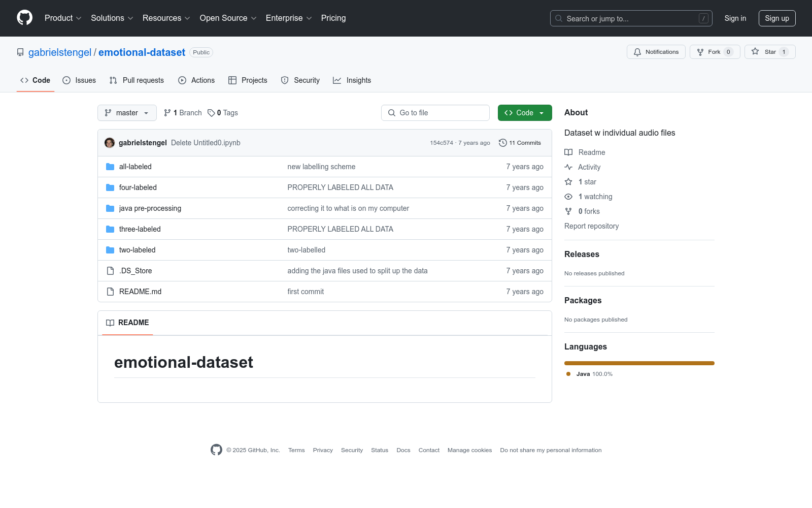Select the README tab heading
The height and width of the screenshot is (508, 812).
(127, 323)
